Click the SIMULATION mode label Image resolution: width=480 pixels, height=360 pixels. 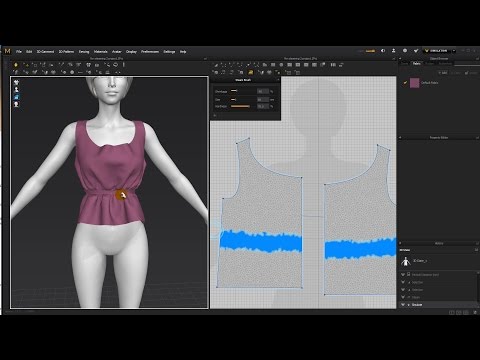[x=438, y=51]
